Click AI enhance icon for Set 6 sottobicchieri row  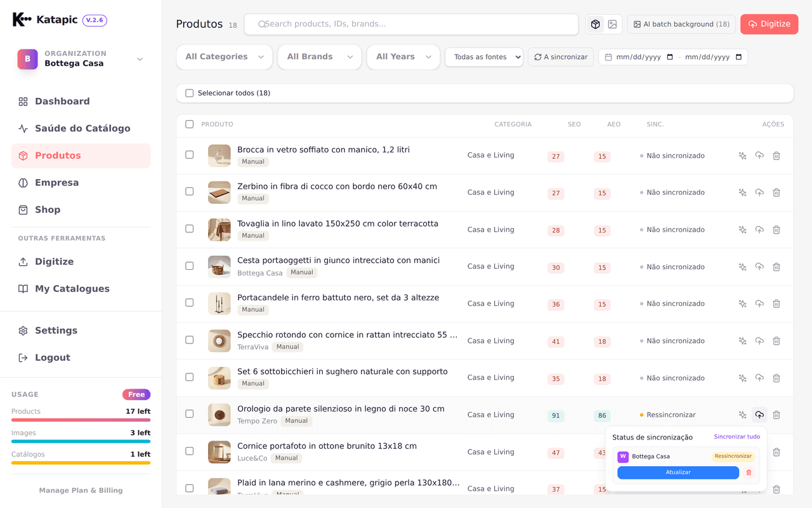742,378
